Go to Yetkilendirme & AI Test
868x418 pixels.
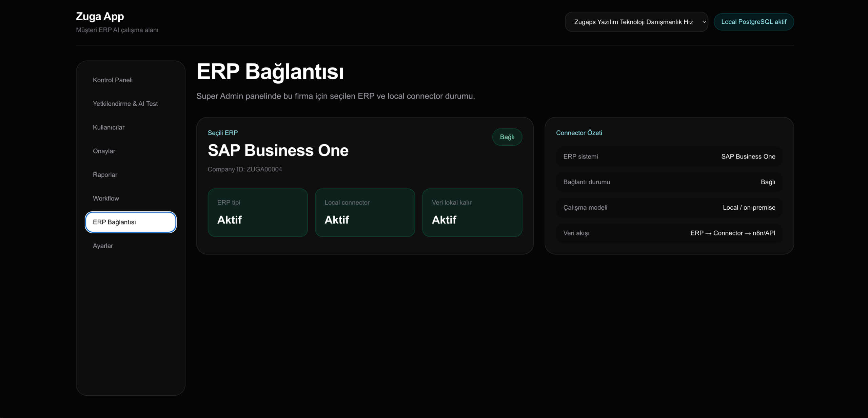131,104
